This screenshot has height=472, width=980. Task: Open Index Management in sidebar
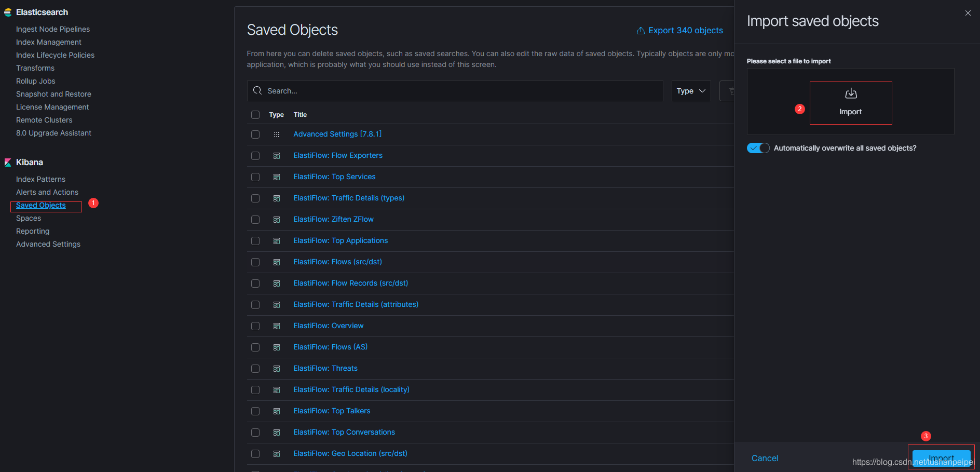49,42
